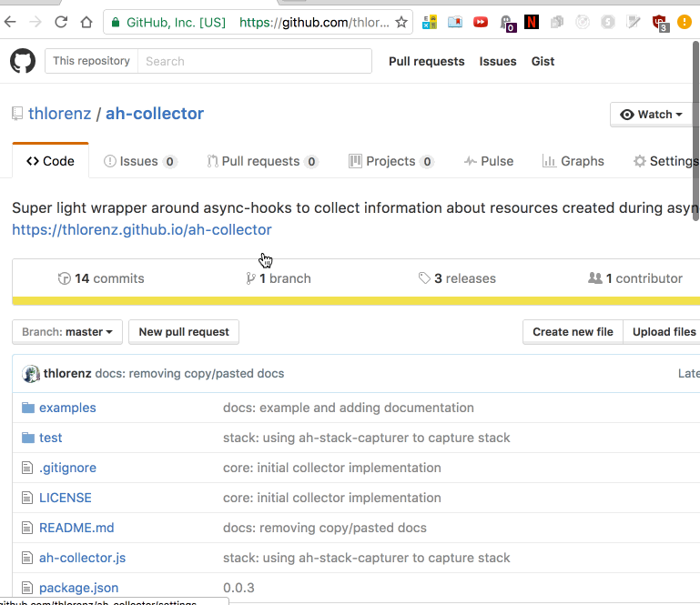Click the green lock security icon
The width and height of the screenshot is (700, 605).
point(116,23)
